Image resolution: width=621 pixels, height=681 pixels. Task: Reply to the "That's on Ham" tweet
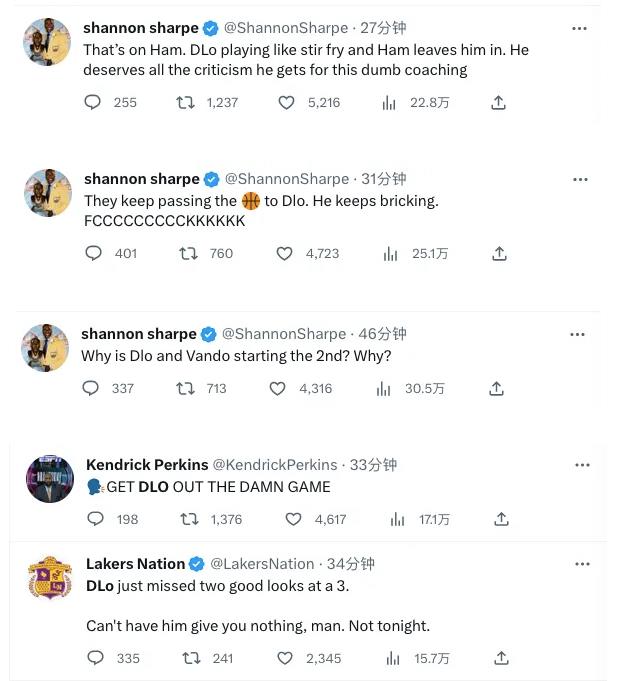tap(93, 102)
